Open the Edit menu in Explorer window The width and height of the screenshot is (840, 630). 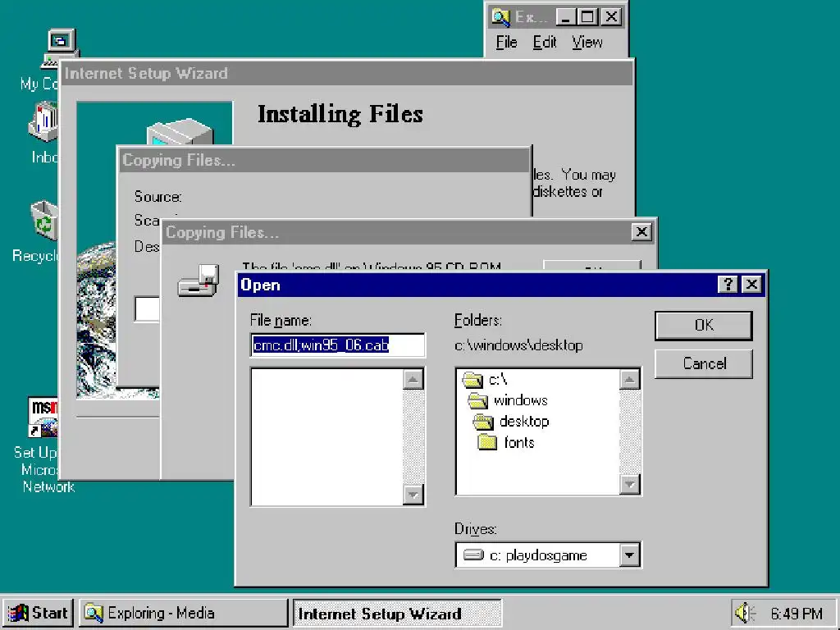pos(545,42)
